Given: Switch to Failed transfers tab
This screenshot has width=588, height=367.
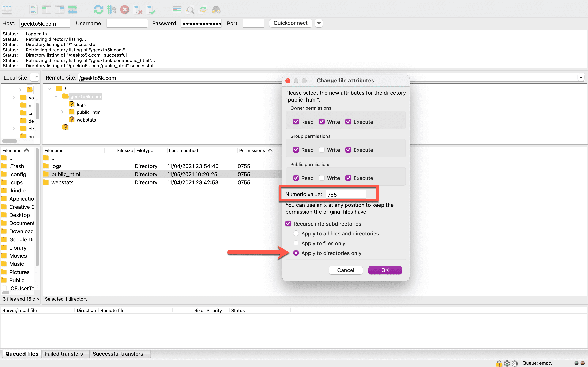Looking at the screenshot, I should pos(64,354).
